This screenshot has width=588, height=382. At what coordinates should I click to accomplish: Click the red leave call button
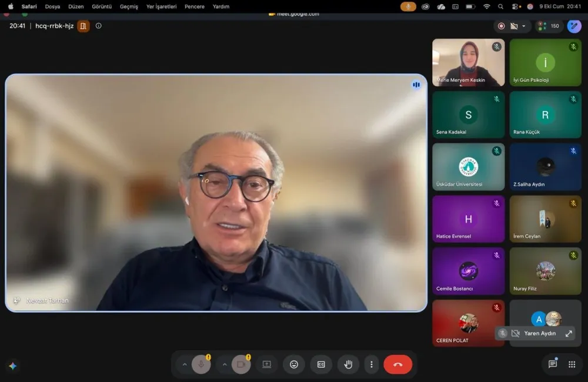(x=397, y=364)
